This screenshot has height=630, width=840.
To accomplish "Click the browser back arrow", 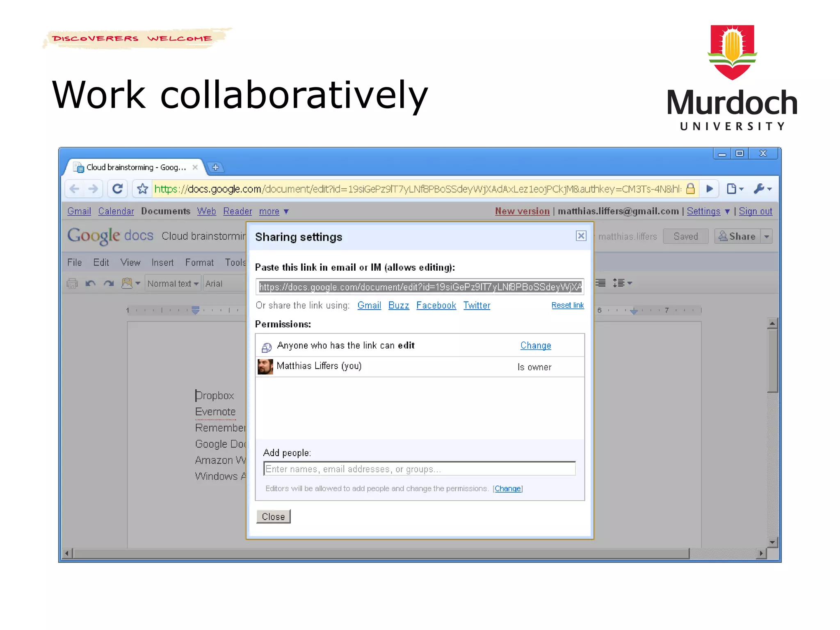I will [x=75, y=189].
